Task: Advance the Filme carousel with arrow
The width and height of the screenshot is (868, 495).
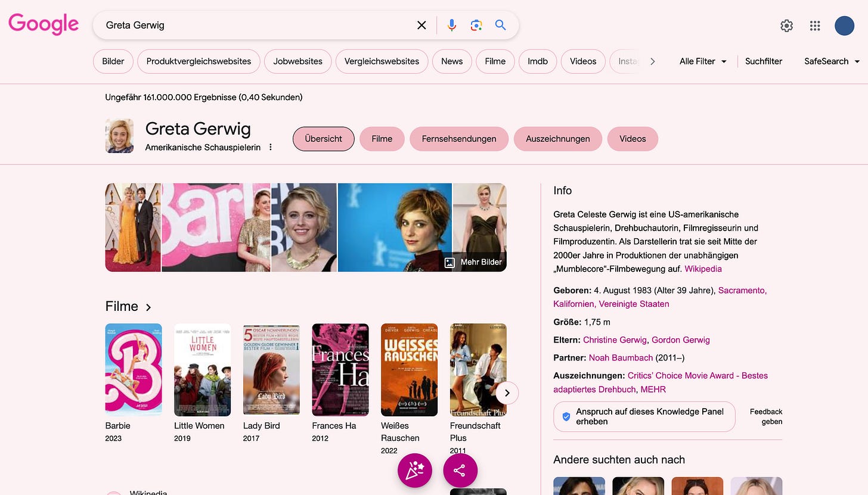Action: [507, 393]
